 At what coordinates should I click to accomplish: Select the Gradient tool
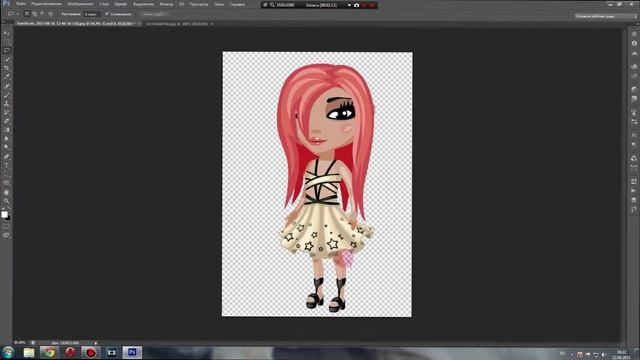coord(7,130)
